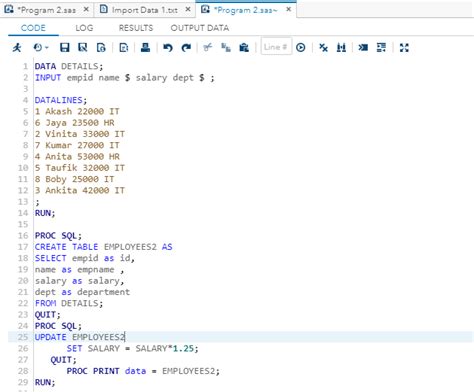Click 'PROC SQL;' on line 16

pos(58,236)
